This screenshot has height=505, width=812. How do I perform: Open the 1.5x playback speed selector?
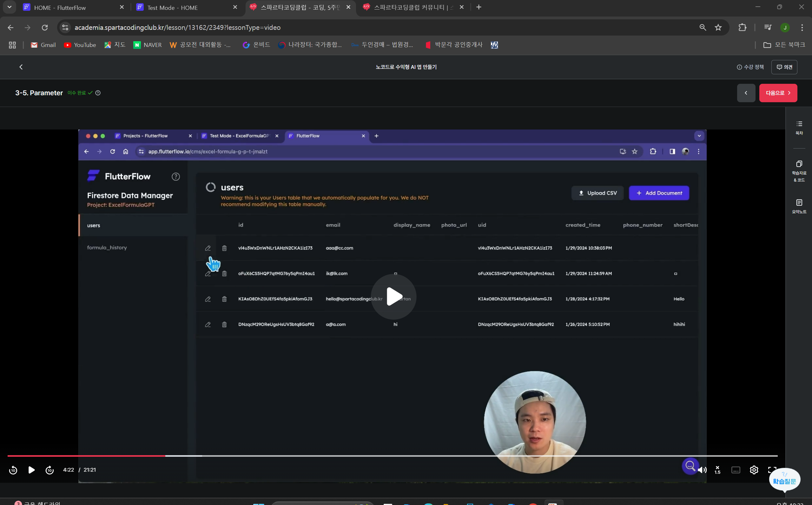click(717, 470)
